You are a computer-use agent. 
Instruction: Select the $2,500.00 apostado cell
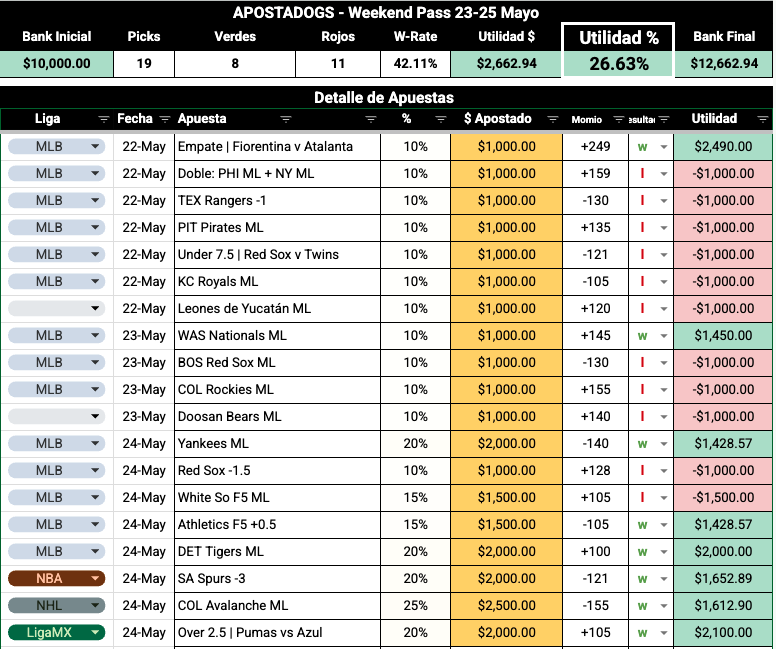click(506, 605)
